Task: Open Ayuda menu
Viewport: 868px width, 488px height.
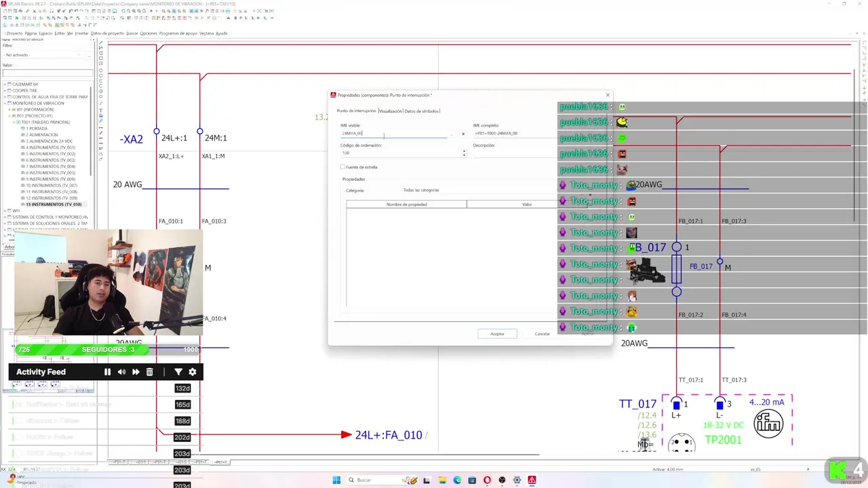Action: click(222, 33)
